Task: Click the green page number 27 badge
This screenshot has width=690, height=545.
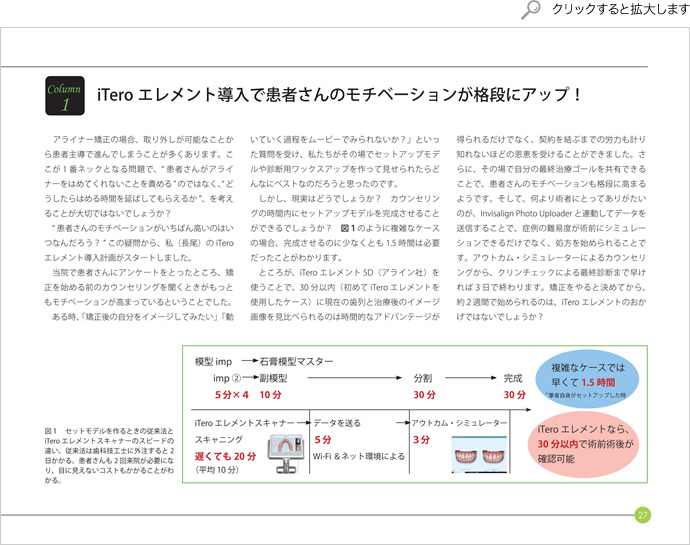Action: 642,515
